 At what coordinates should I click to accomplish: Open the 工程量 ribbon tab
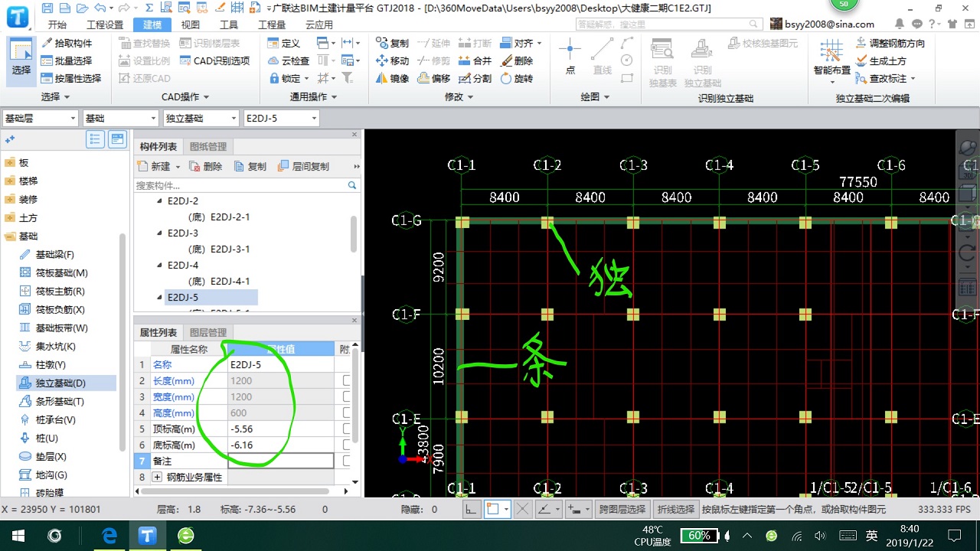point(272,24)
